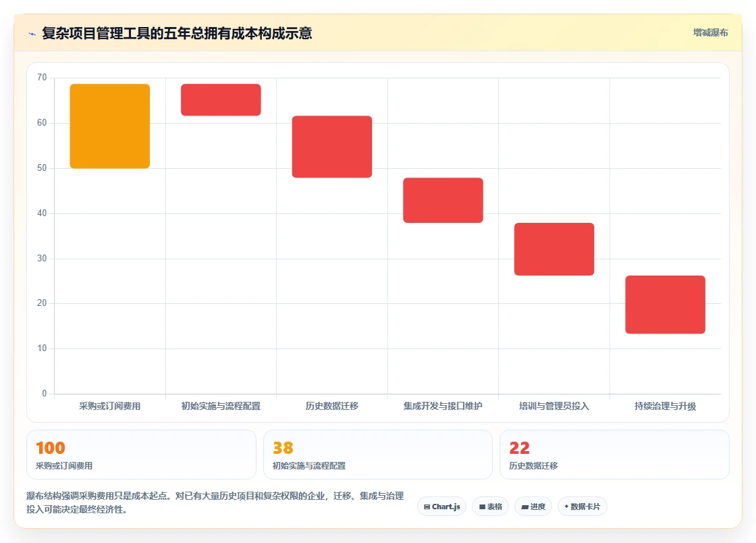
Task: Click the 38 value card
Action: [x=378, y=455]
